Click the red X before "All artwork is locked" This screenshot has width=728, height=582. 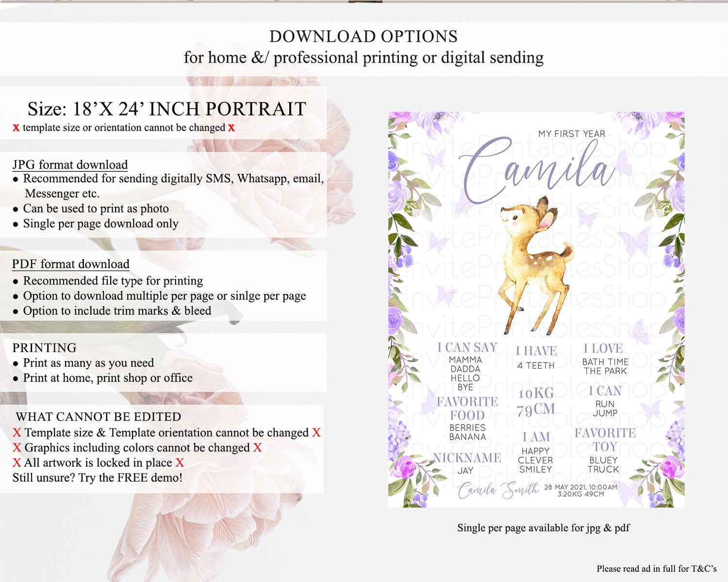click(x=17, y=463)
